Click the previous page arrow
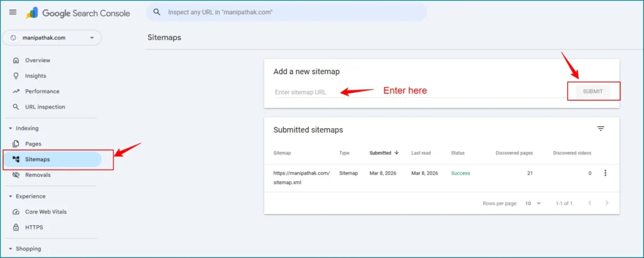 (590, 203)
